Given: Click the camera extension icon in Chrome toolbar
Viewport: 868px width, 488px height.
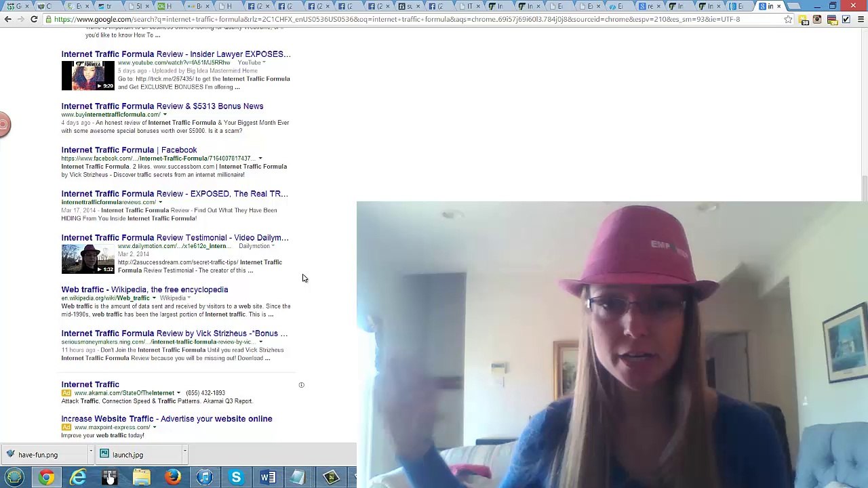Looking at the screenshot, I should click(x=817, y=20).
